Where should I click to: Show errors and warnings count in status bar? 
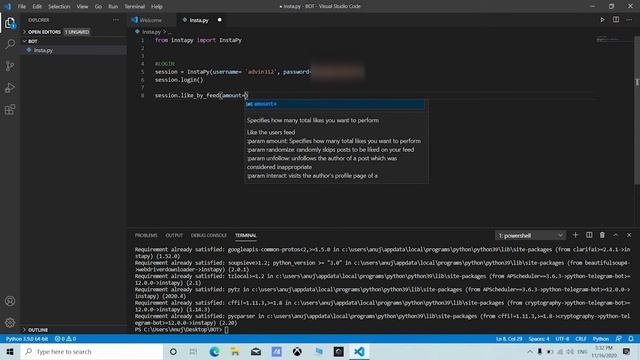coord(65,339)
